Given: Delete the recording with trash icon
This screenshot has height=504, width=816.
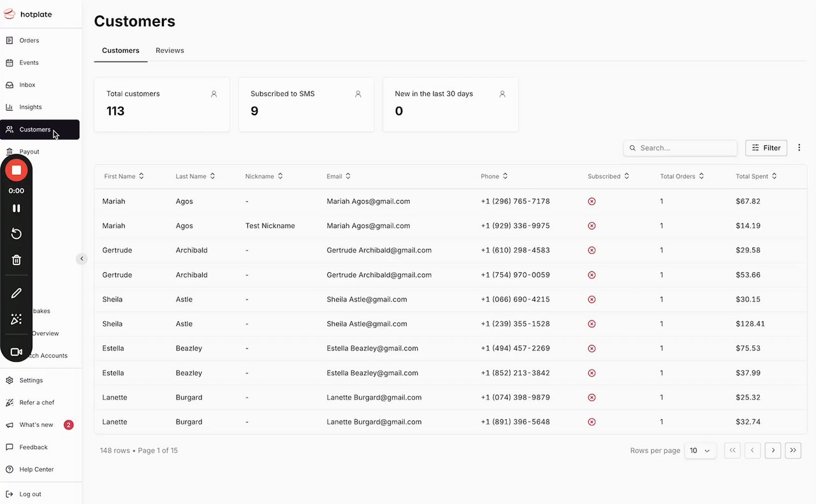Looking at the screenshot, I should pos(17,260).
